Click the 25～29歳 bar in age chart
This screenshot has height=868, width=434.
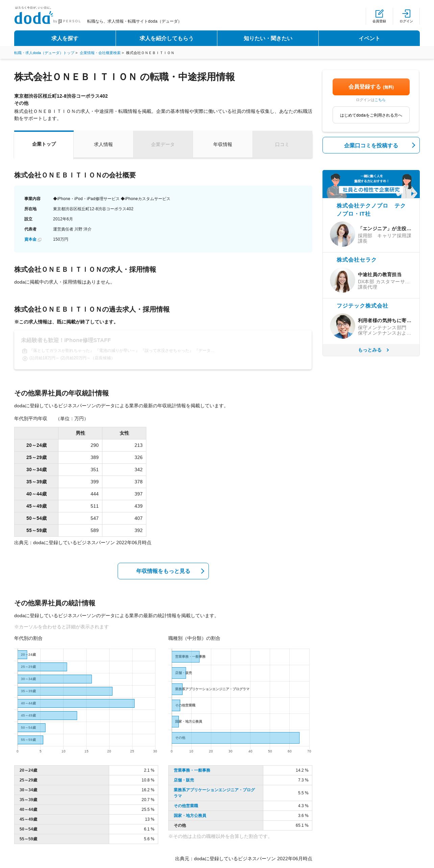(42, 667)
